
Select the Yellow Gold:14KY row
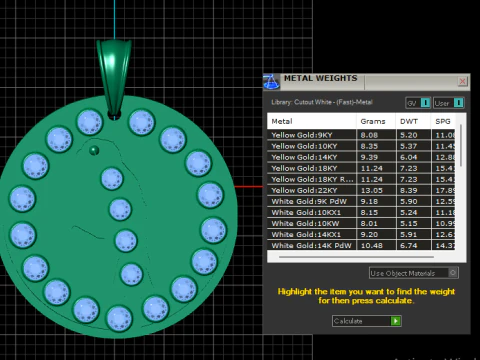coord(361,157)
